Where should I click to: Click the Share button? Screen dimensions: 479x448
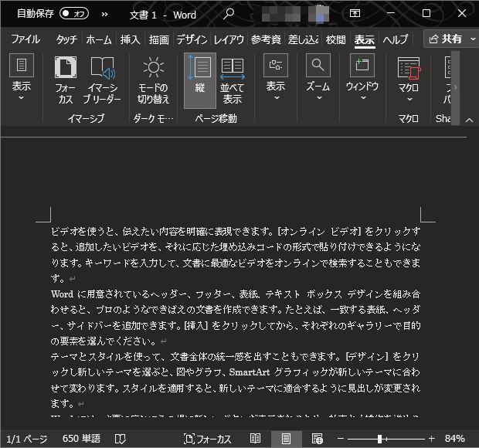[446, 39]
